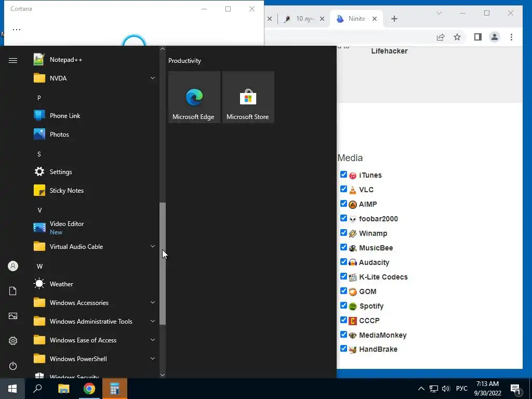
Task: Open a new Chrome tab
Action: click(x=394, y=19)
